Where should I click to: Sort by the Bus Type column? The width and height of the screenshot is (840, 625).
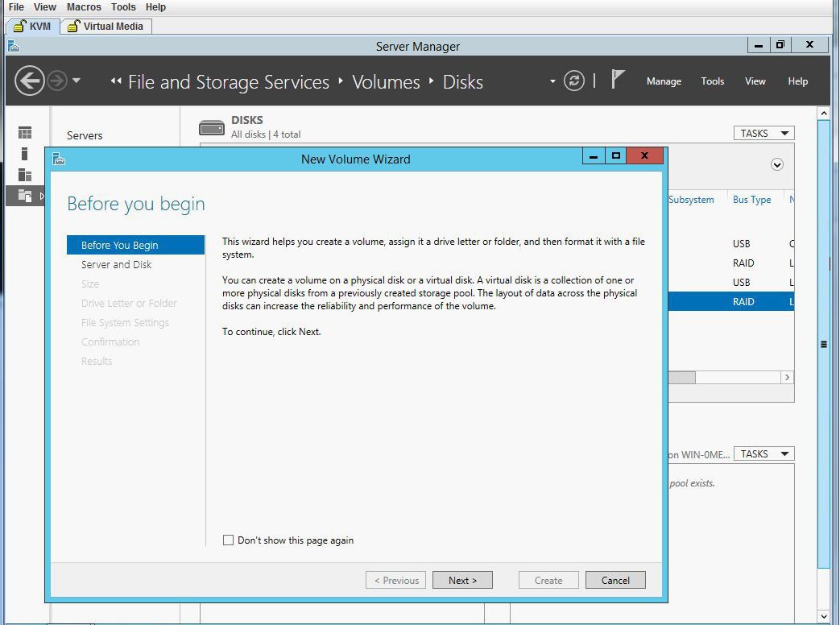[751, 199]
